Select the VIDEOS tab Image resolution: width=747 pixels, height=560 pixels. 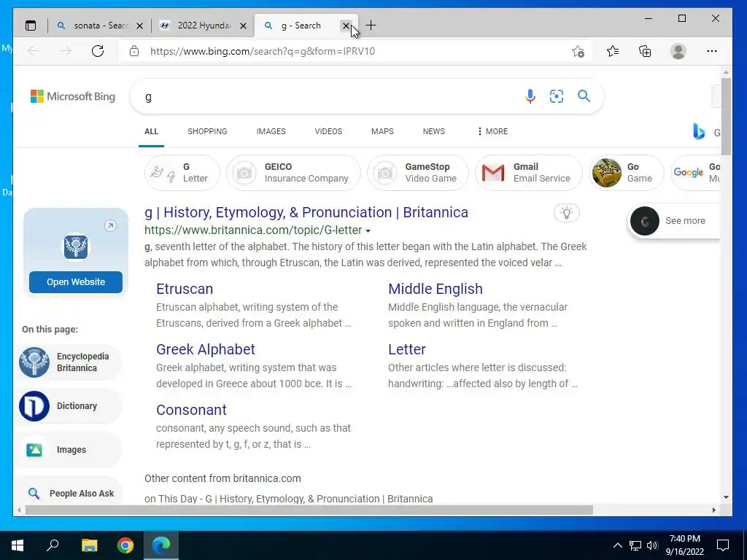pos(328,131)
